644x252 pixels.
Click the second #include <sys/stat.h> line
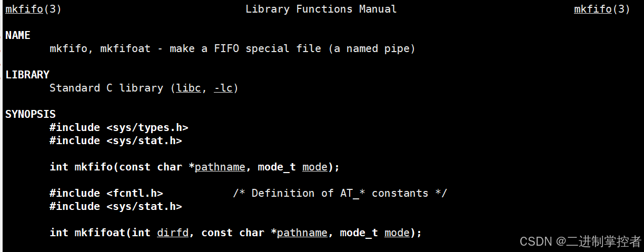click(115, 206)
